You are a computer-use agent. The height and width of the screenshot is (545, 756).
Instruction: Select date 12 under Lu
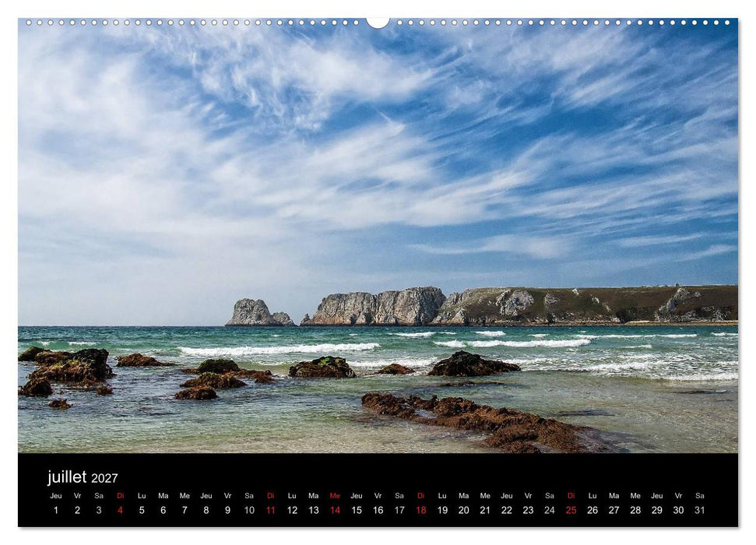292,510
